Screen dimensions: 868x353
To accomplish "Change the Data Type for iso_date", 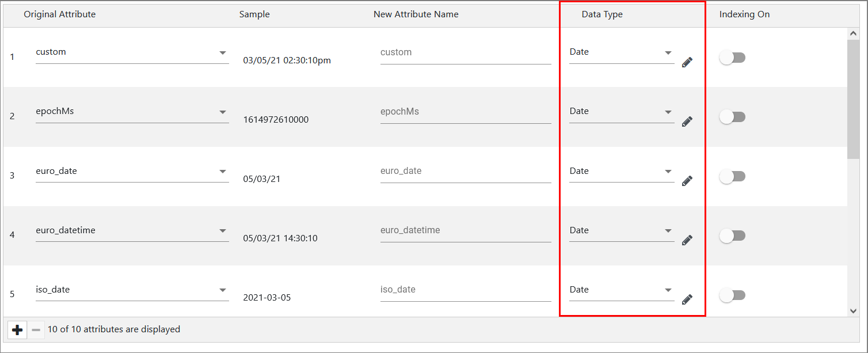I will (667, 290).
